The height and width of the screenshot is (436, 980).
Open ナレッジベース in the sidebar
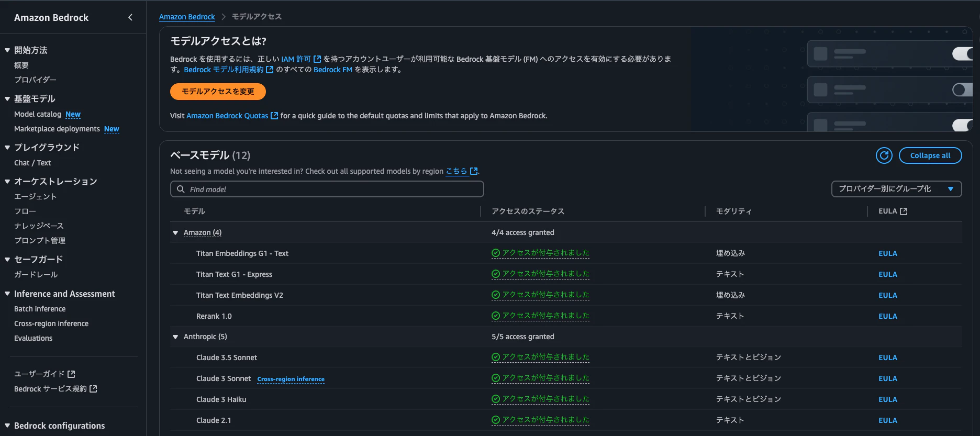[39, 226]
